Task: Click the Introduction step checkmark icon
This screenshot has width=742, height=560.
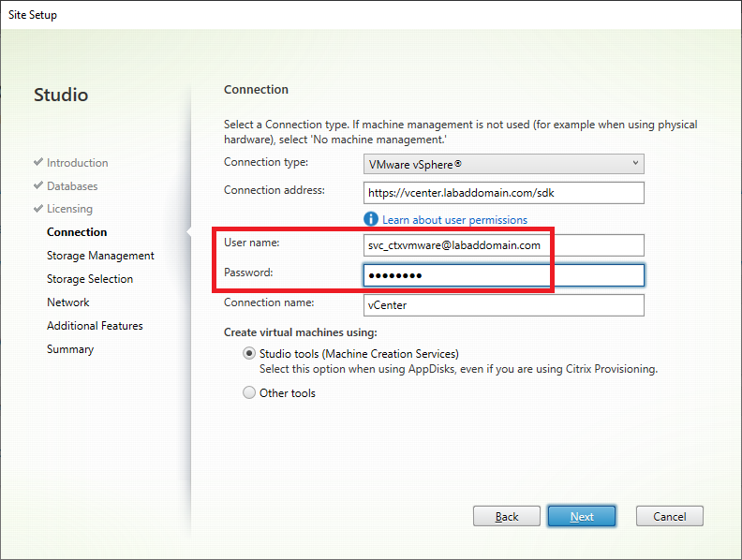Action: coord(38,163)
